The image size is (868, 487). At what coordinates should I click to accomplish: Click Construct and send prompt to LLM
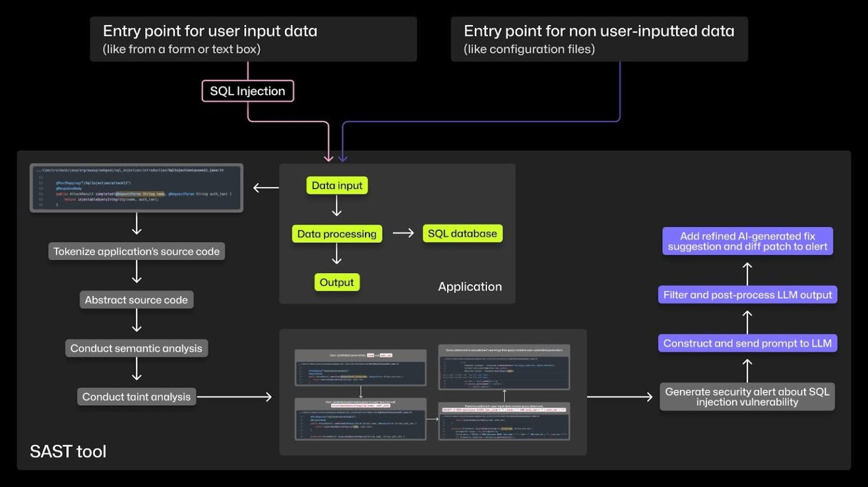747,343
